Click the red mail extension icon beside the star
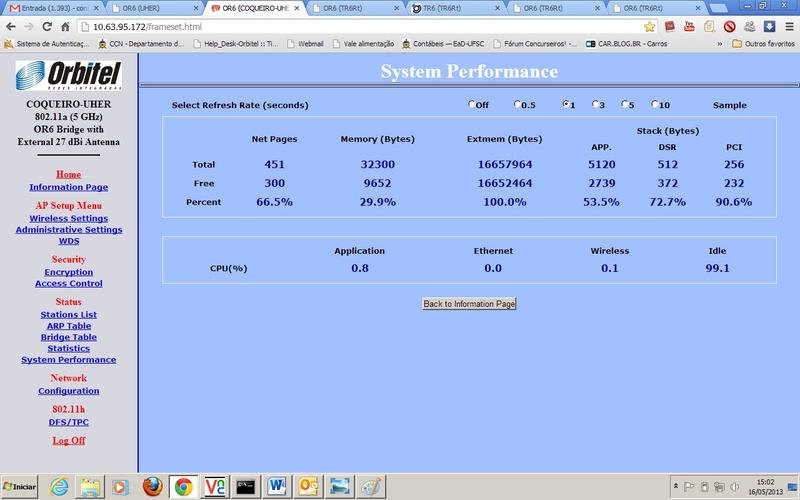Screen dimensions: 800x500 (x=669, y=27)
